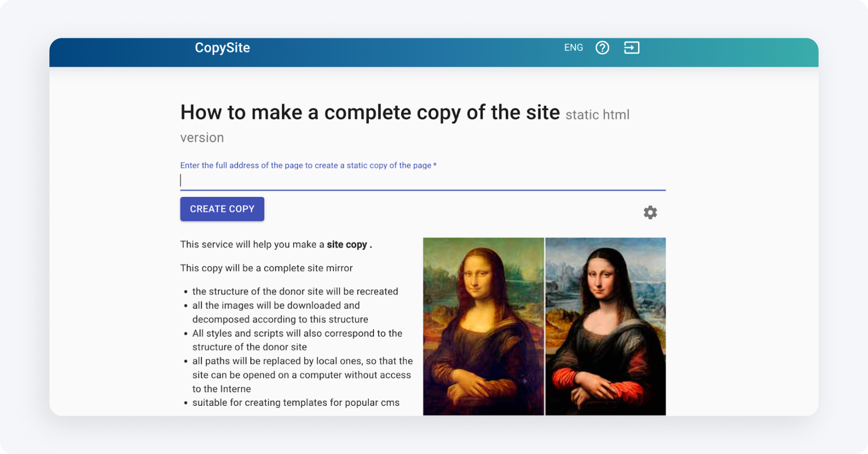
Task: Click "This service will help you" sentence
Action: click(252, 245)
